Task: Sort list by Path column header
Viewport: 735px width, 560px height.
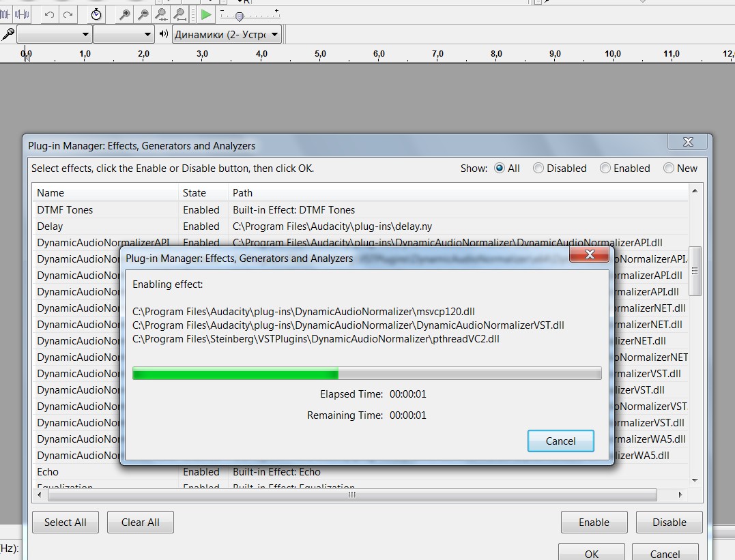Action: (458, 192)
